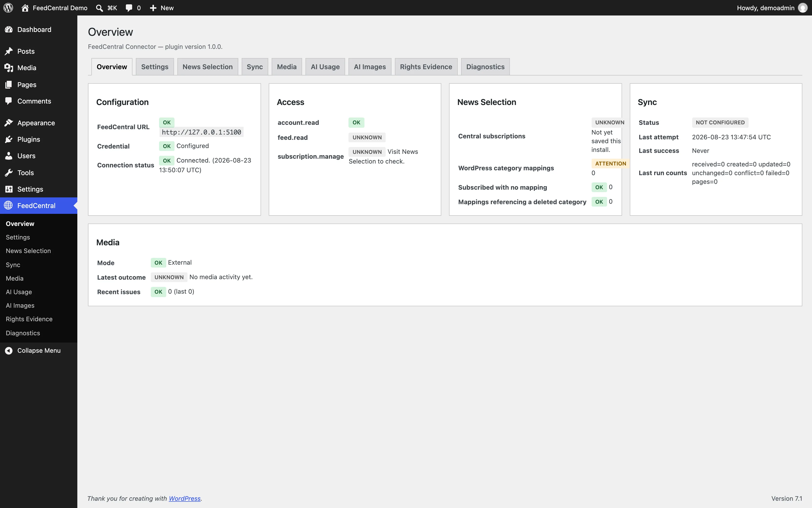Go to Rights Evidence in sidebar submenu
812x508 pixels.
pos(29,319)
